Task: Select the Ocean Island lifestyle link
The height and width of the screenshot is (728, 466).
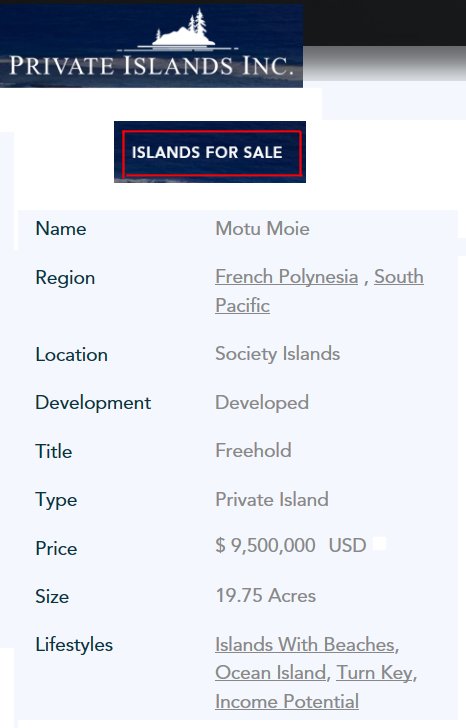Action: point(271,673)
